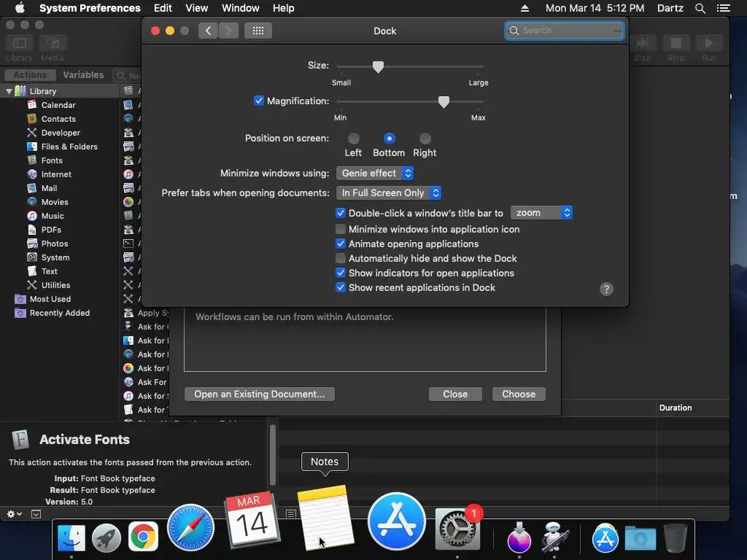Screen dimensions: 747x560
Task: Click Open an Existing Document button
Action: pyautogui.click(x=260, y=394)
